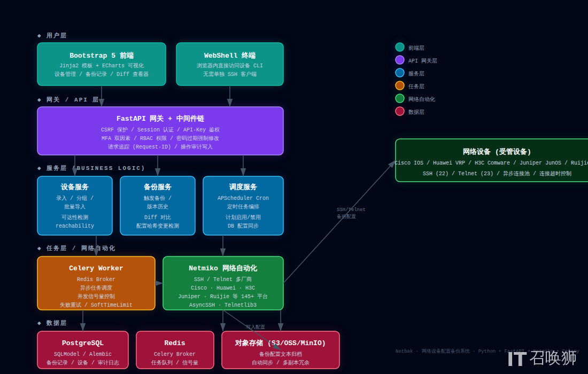Click the 网络自动化 legend label
The image size is (588, 374).
[422, 99]
